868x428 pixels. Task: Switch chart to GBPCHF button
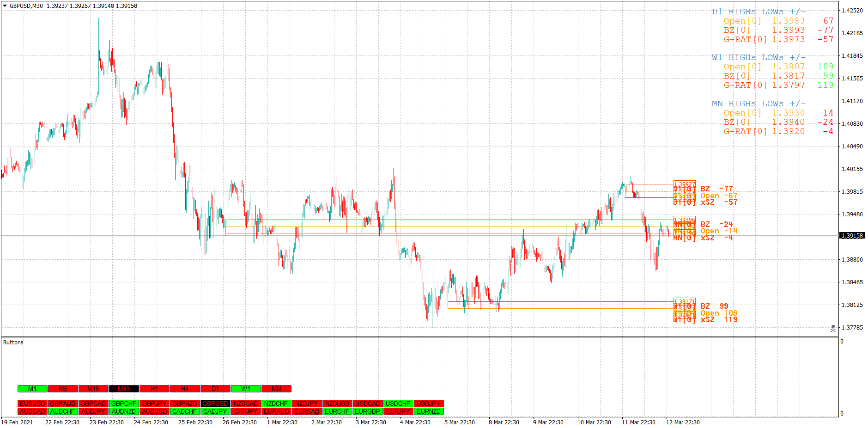[124, 404]
